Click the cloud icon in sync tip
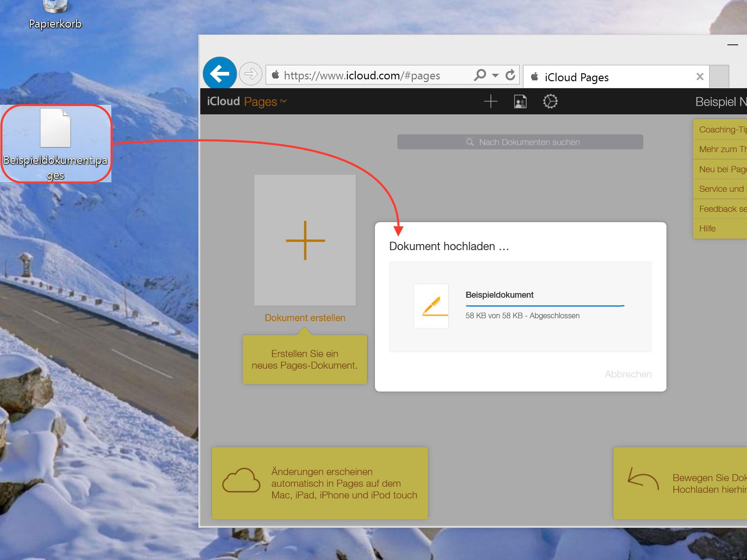 (241, 480)
